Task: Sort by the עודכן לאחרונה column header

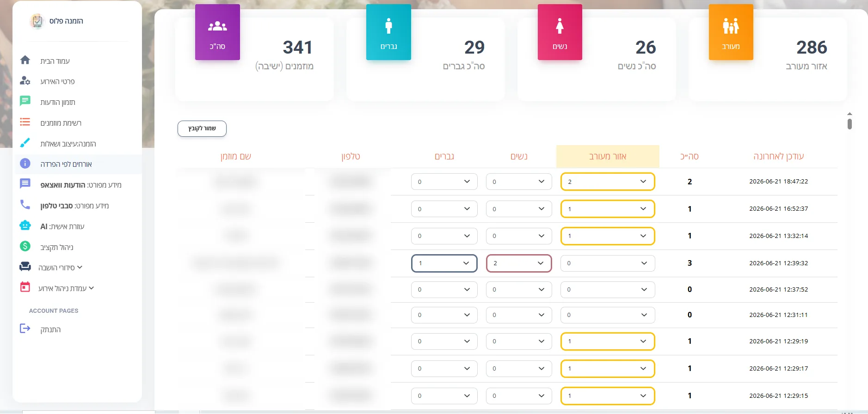Action: tap(779, 156)
